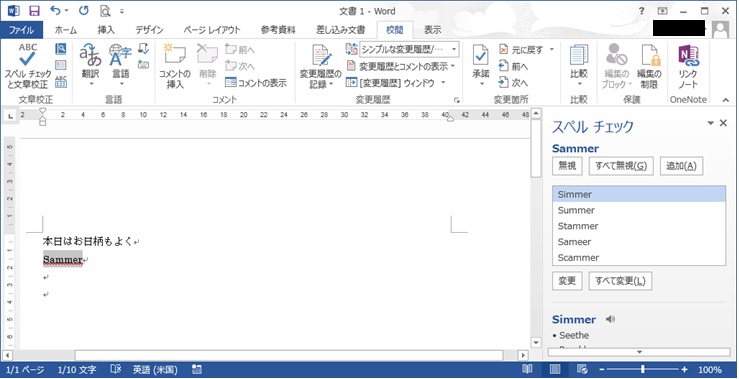Select suggestion 'Summer' in the list

point(639,210)
